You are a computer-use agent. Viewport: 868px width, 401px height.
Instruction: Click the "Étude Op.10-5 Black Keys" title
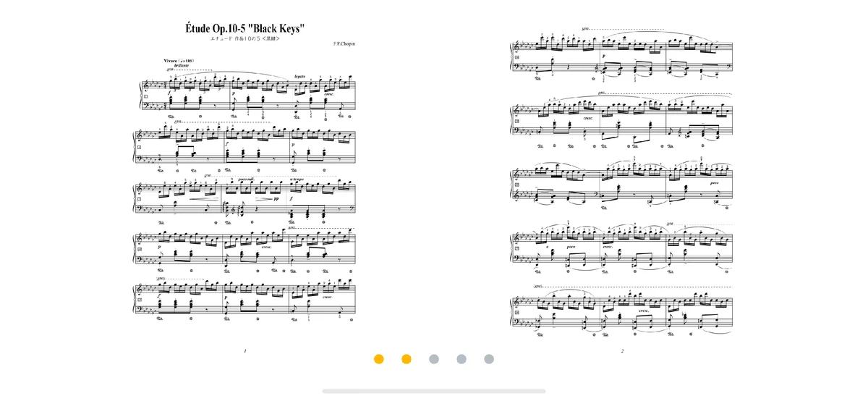(245, 28)
